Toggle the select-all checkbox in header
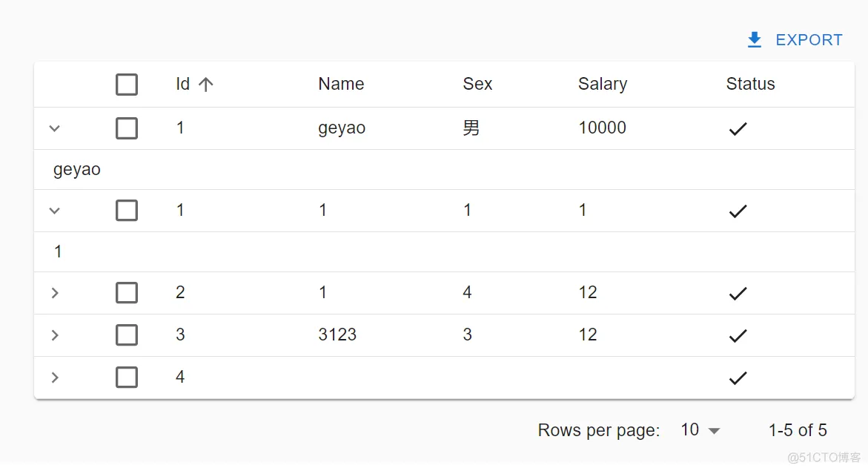This screenshot has height=471, width=868. [x=127, y=85]
